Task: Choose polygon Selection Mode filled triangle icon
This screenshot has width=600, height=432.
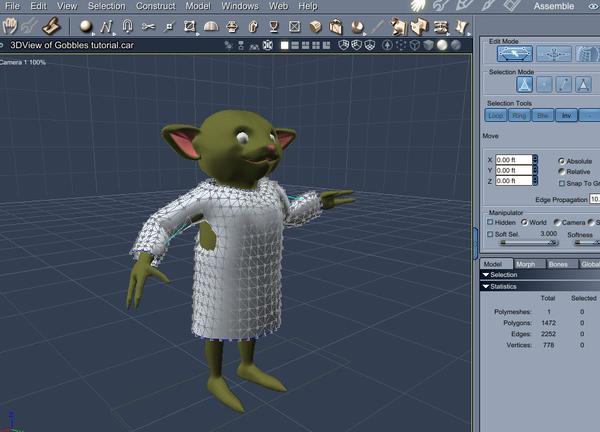Action: (x=583, y=85)
